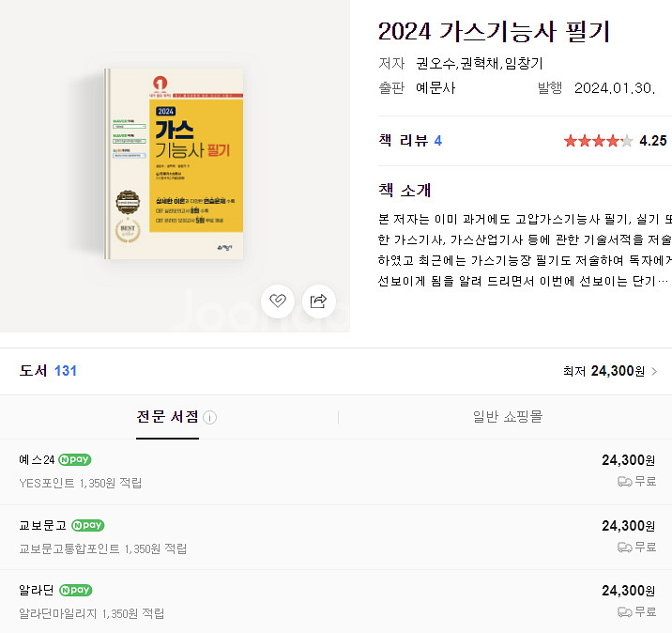Image resolution: width=672 pixels, height=633 pixels.
Task: Click the 4.25 star rating
Action: (616, 141)
